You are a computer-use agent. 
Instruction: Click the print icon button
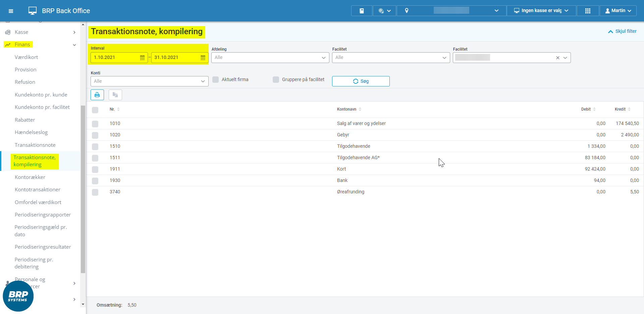click(97, 95)
